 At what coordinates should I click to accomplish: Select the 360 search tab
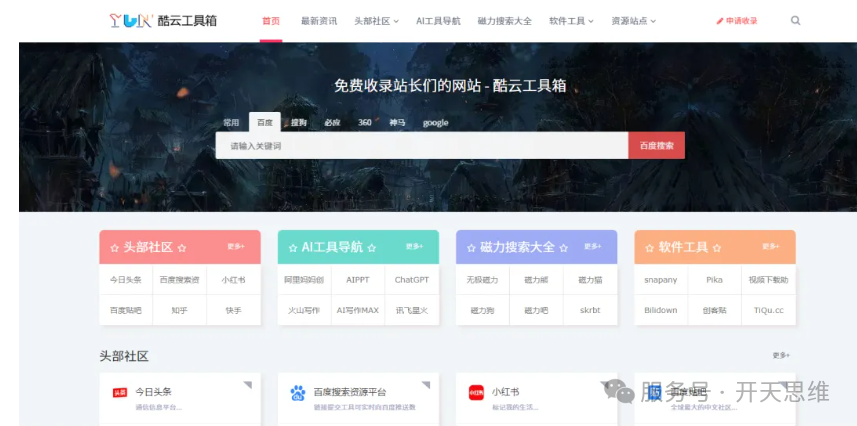tap(365, 122)
